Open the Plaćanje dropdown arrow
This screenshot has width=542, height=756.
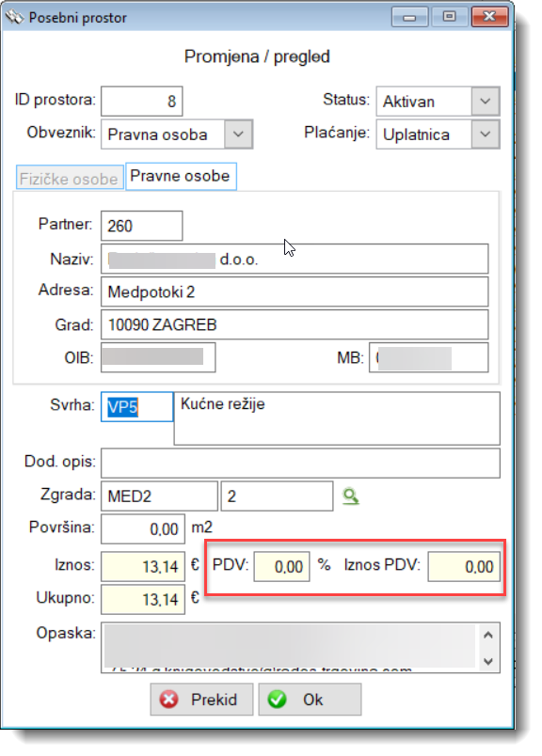pos(485,134)
